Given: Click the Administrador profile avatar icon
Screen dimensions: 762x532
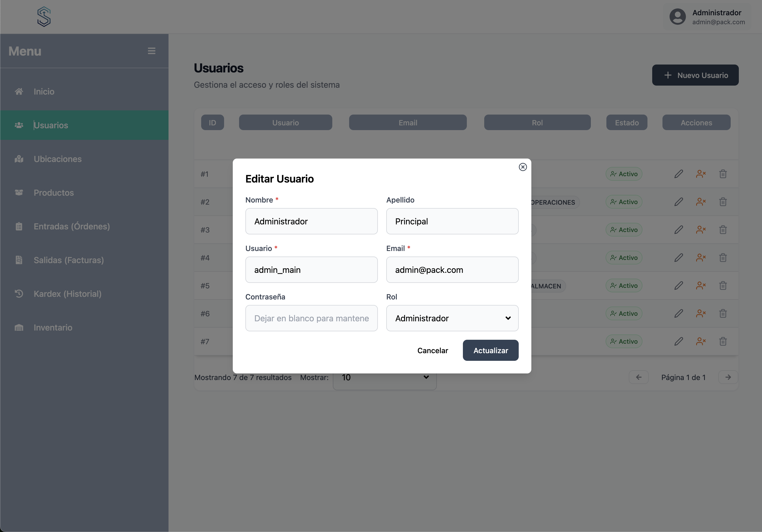Looking at the screenshot, I should (677, 17).
